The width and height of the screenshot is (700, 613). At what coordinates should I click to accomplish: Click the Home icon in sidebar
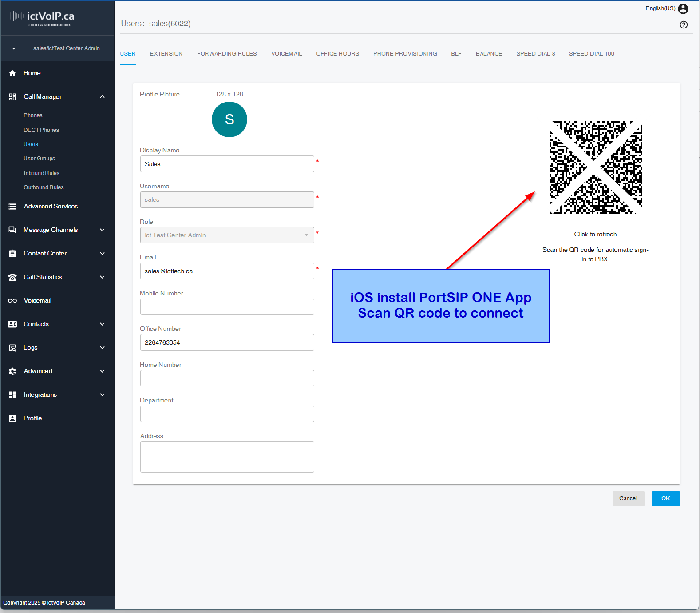(12, 73)
